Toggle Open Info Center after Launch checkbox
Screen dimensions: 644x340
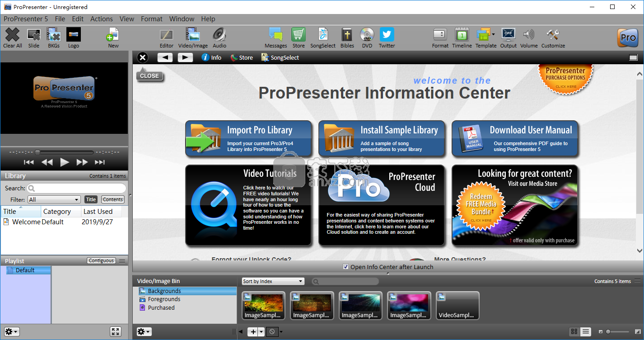click(346, 267)
